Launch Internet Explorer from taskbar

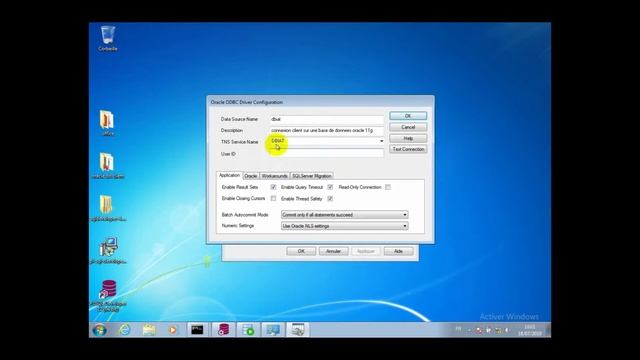(124, 330)
